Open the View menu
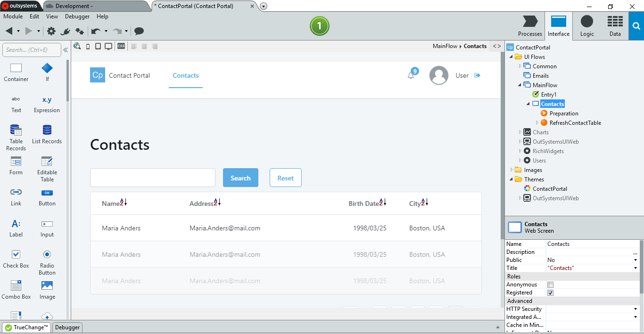 pyautogui.click(x=52, y=16)
